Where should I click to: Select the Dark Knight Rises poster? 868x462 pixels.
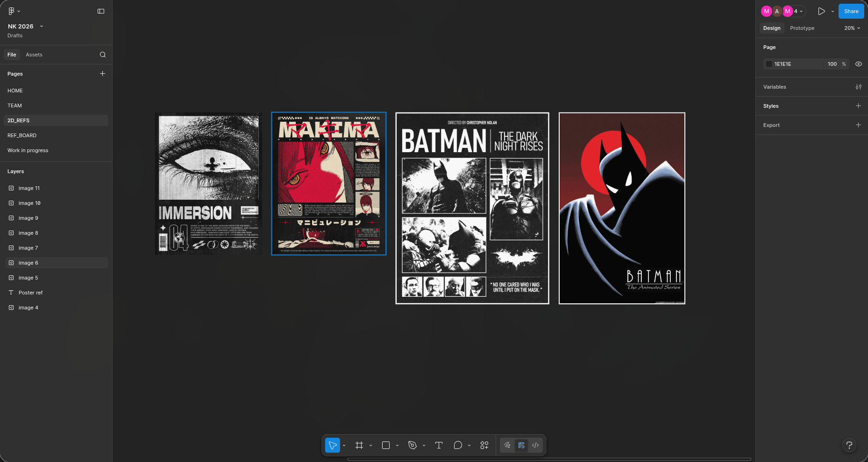click(x=472, y=208)
